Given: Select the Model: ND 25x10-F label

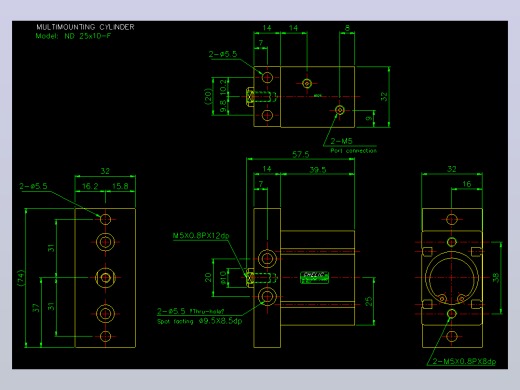Looking at the screenshot, I should [73, 36].
